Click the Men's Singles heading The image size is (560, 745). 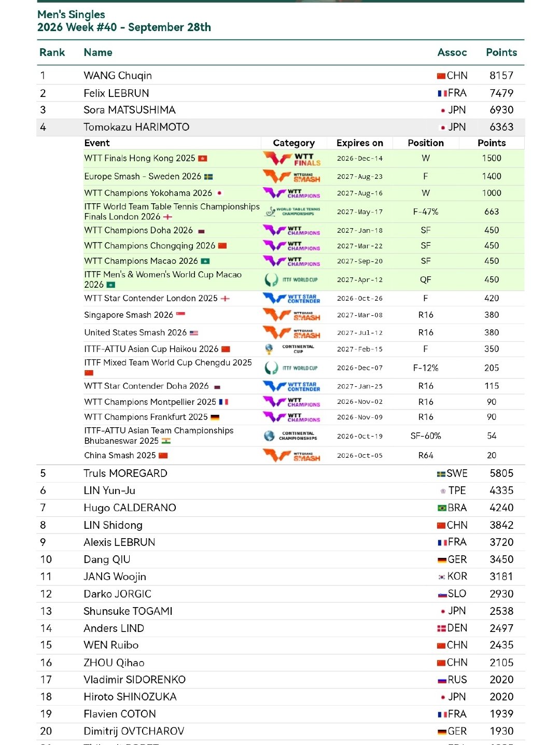[71, 15]
